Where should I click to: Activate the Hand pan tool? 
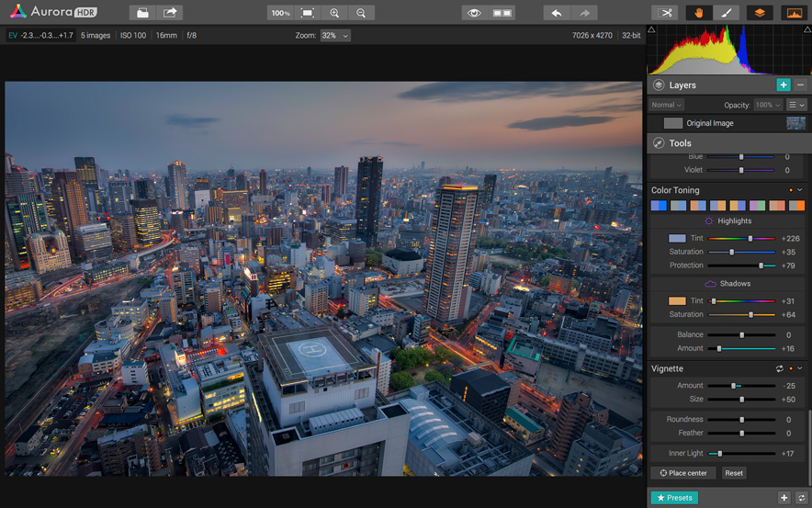[x=699, y=13]
